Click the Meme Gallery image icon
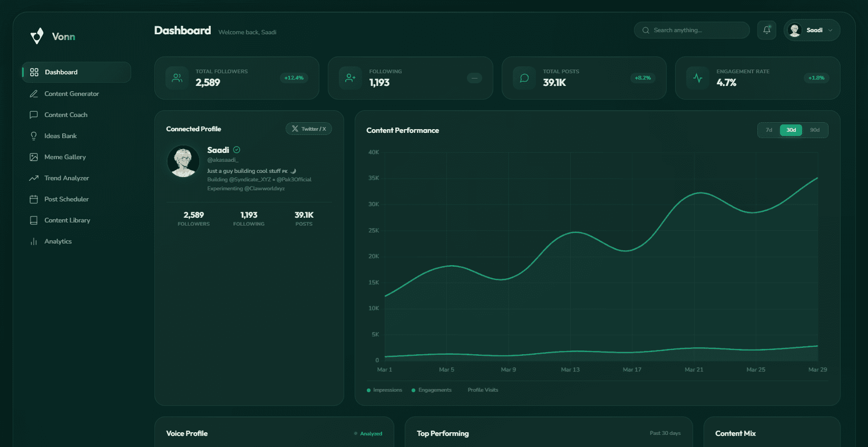Screen dimensions: 868x447 pos(34,157)
